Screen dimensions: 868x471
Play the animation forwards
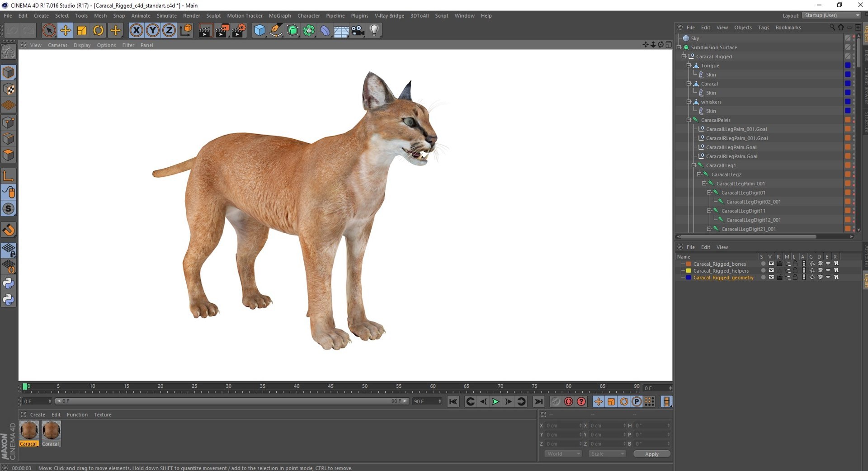495,401
